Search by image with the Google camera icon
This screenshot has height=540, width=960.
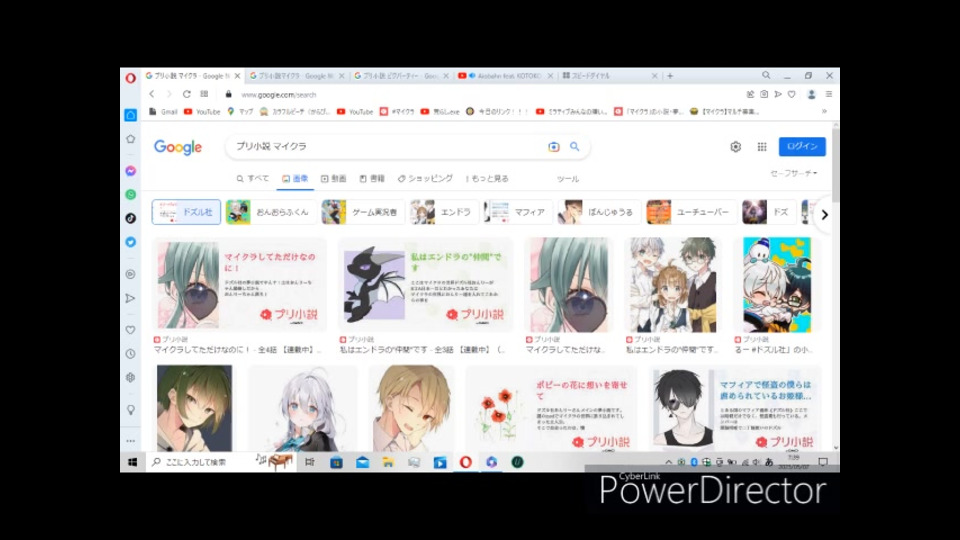point(553,146)
